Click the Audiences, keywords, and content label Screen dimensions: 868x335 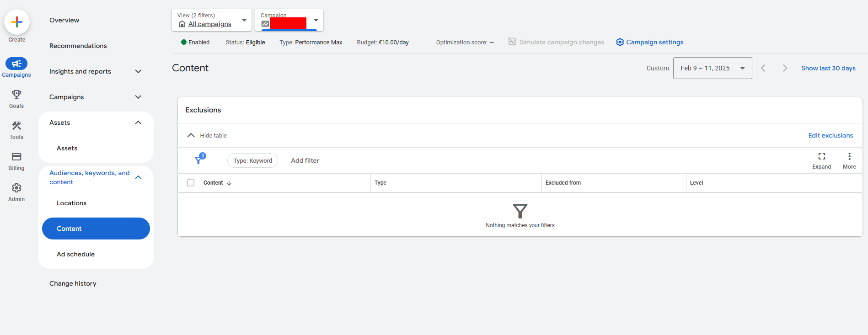pyautogui.click(x=90, y=177)
